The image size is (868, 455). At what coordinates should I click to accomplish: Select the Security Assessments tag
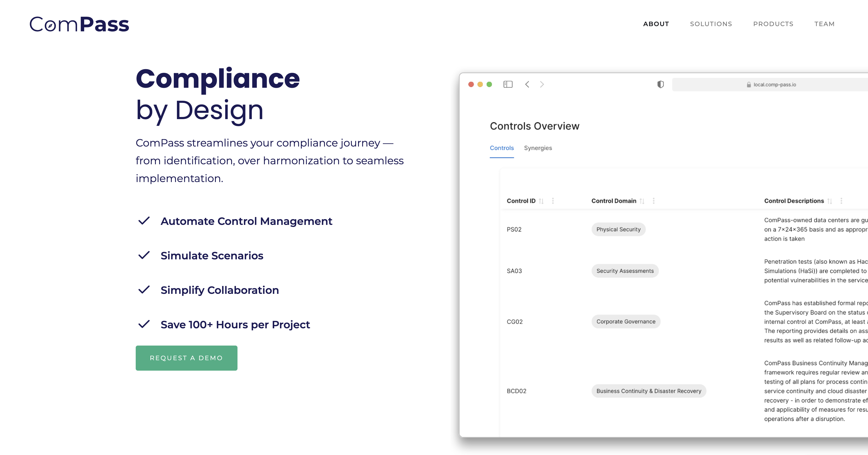point(625,271)
